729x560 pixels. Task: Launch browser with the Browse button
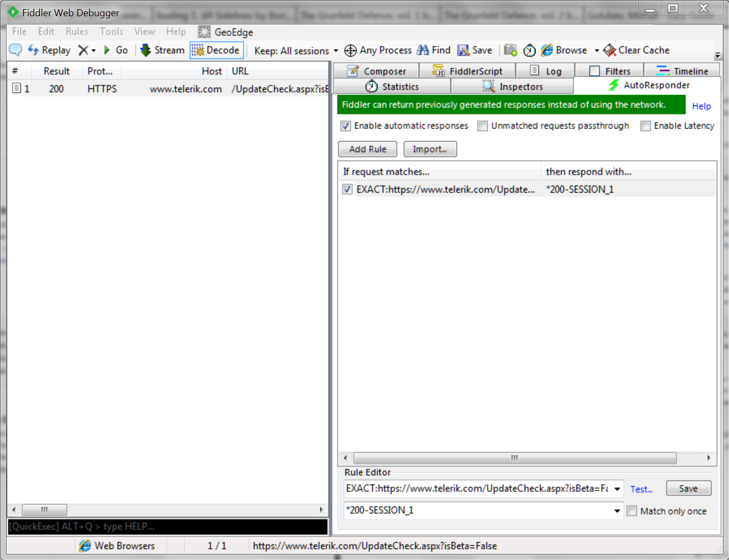tap(564, 50)
